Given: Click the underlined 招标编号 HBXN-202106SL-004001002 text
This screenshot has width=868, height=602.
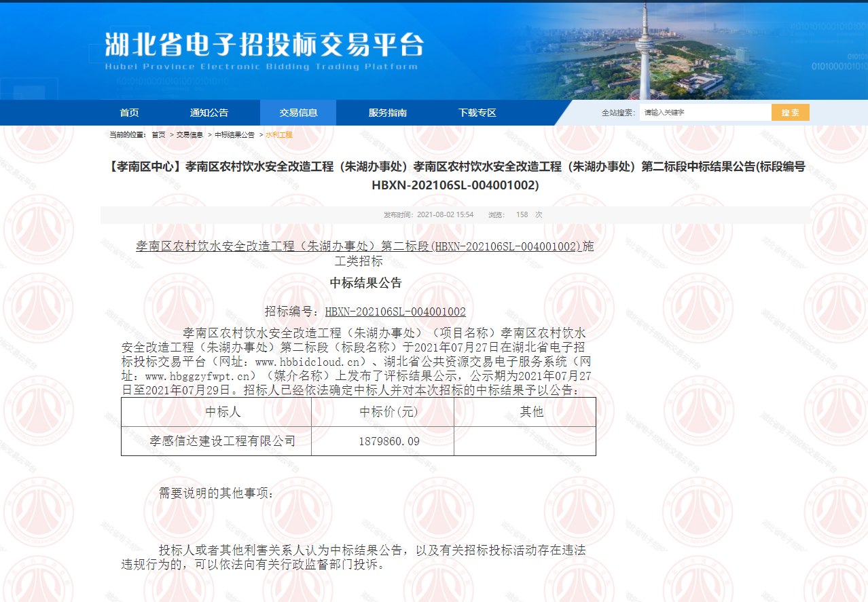Looking at the screenshot, I should [395, 312].
